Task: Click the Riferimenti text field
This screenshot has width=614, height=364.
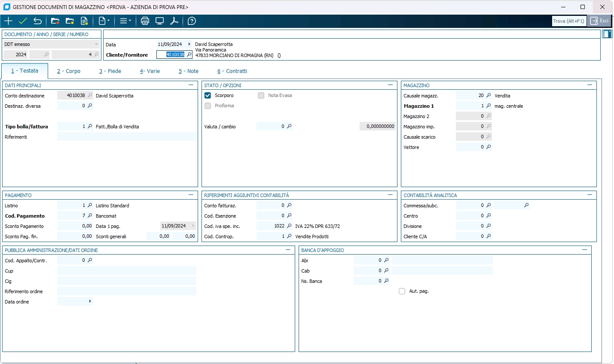Action: tap(126, 137)
